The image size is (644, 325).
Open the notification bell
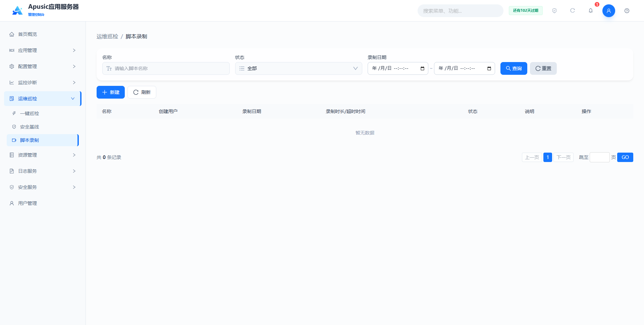coord(591,11)
